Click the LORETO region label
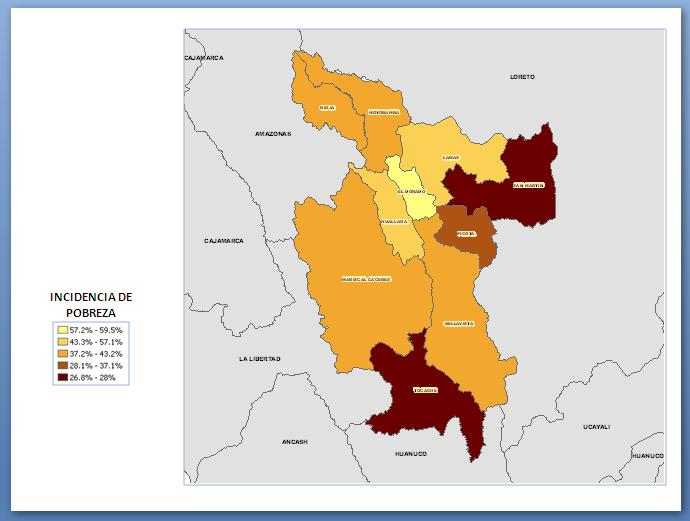 pos(522,76)
